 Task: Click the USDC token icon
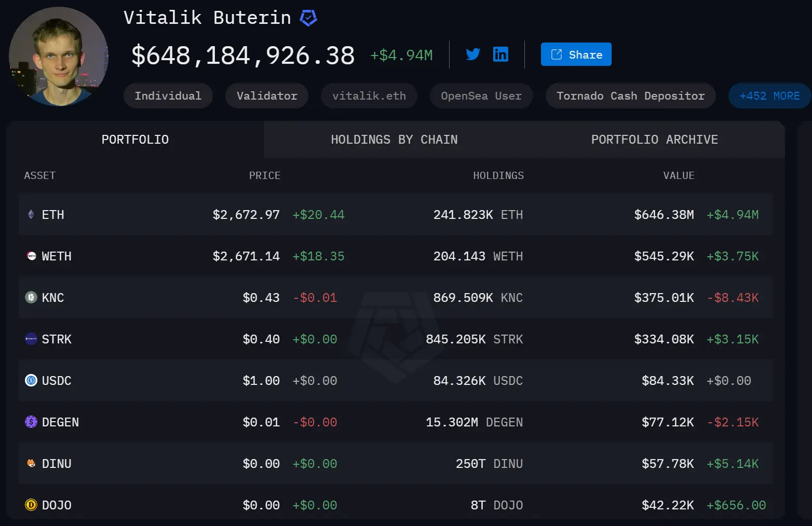(x=31, y=380)
